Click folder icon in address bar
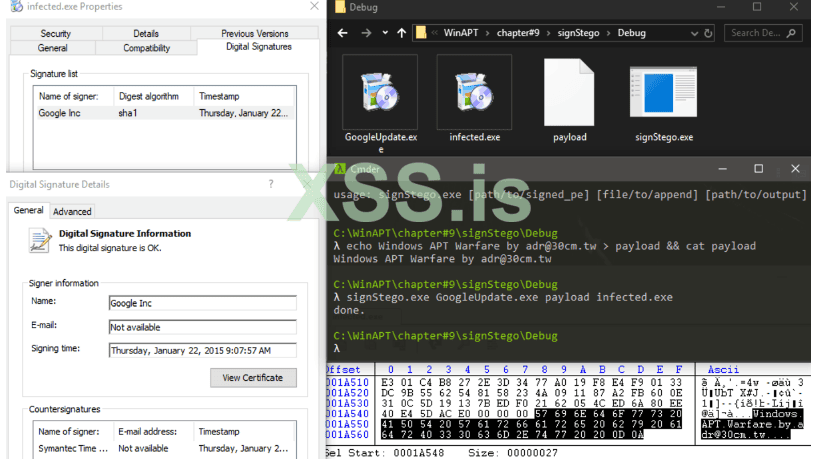 tap(421, 33)
